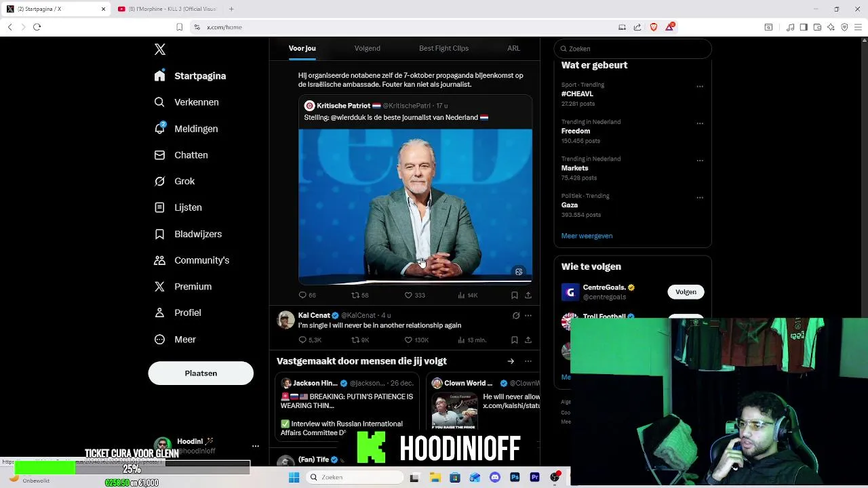
Task: Click Meer weergeven under trends
Action: (587, 236)
